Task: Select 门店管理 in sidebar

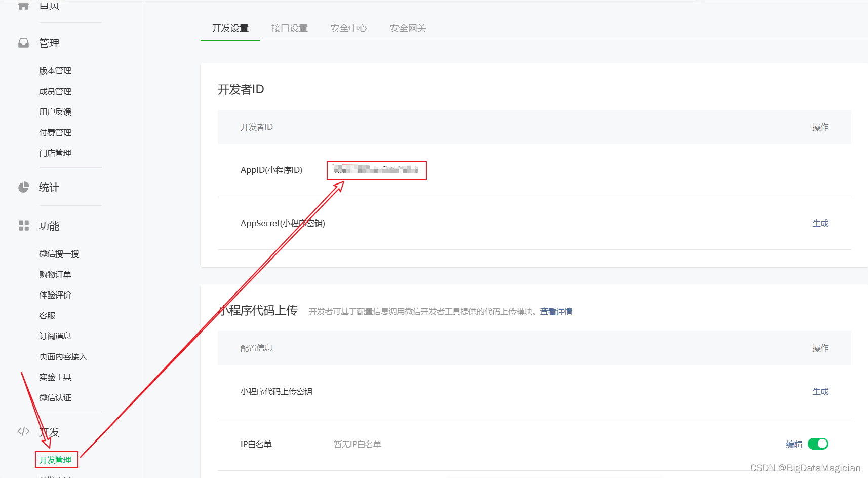Action: [55, 153]
